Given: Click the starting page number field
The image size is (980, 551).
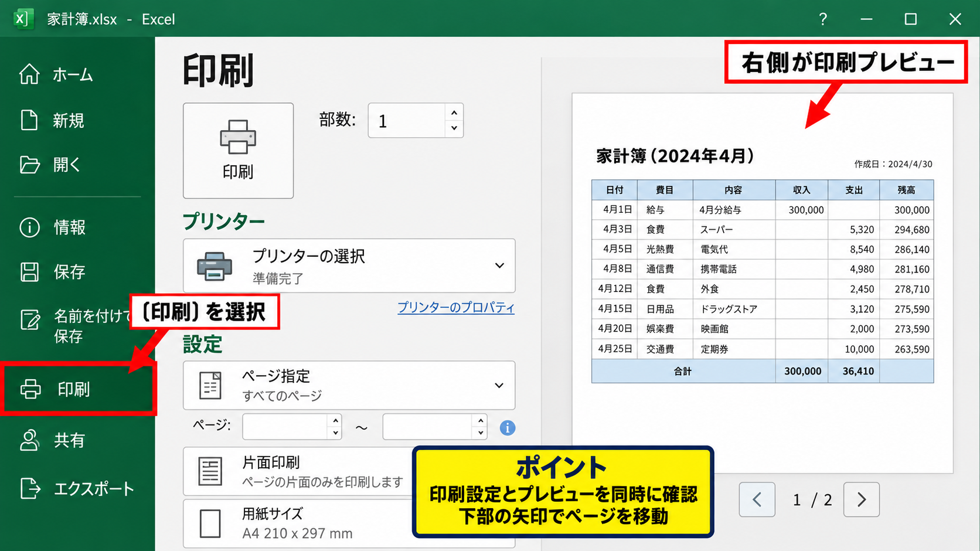Looking at the screenshot, I should click(x=285, y=427).
